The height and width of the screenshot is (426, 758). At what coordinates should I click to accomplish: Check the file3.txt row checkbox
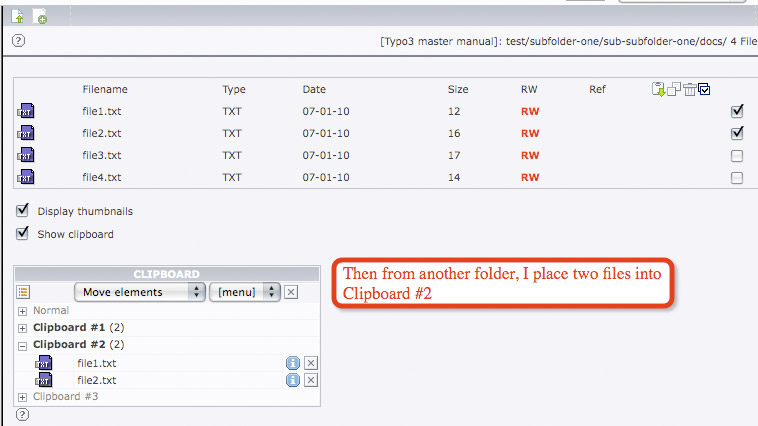coord(737,156)
